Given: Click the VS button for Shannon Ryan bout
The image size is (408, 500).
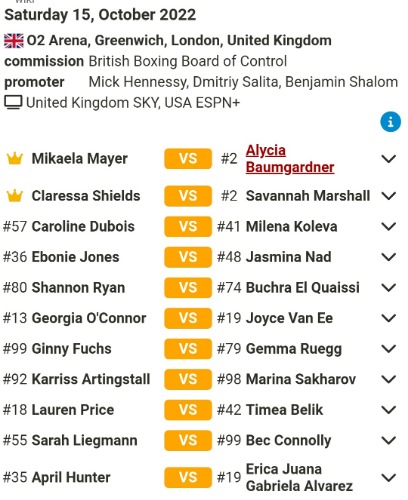Looking at the screenshot, I should coord(188,288).
